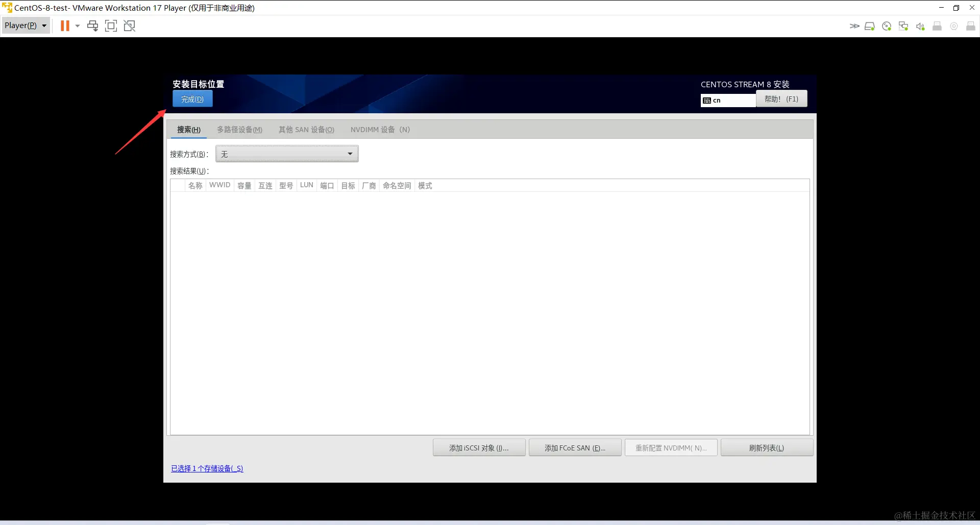
Task: Click the cn keyboard layout indicator
Action: (x=728, y=101)
